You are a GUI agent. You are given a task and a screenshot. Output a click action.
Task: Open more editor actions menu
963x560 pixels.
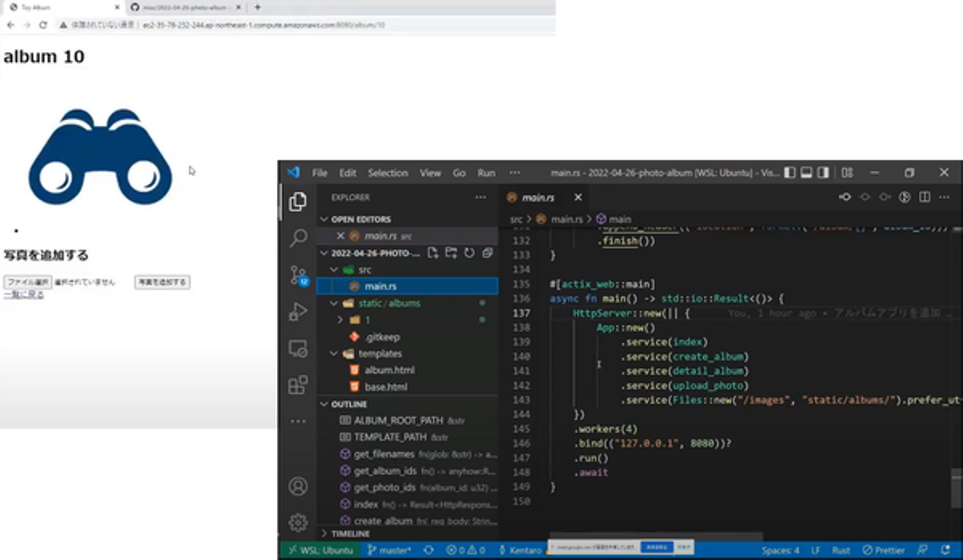(944, 197)
